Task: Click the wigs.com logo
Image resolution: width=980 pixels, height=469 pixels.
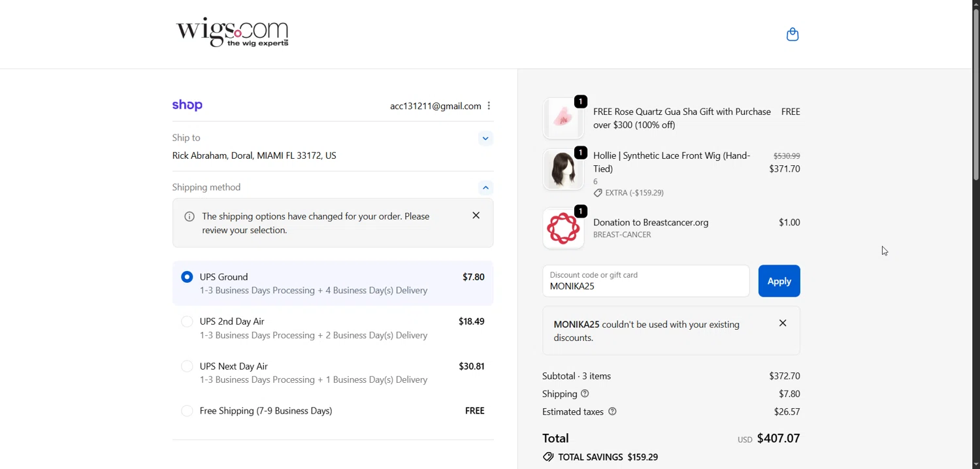Action: point(233,33)
